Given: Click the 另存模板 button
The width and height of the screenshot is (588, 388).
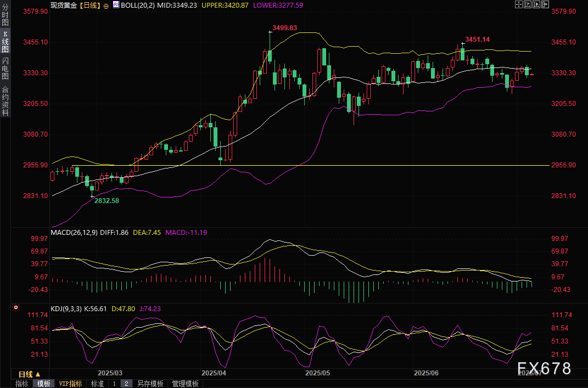Looking at the screenshot, I should click(x=150, y=384).
